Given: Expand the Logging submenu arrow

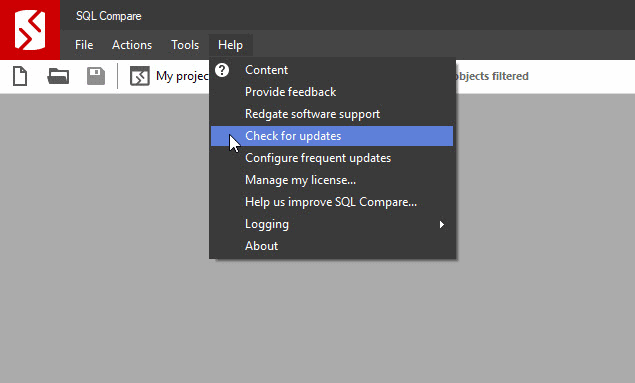Looking at the screenshot, I should pyautogui.click(x=442, y=224).
